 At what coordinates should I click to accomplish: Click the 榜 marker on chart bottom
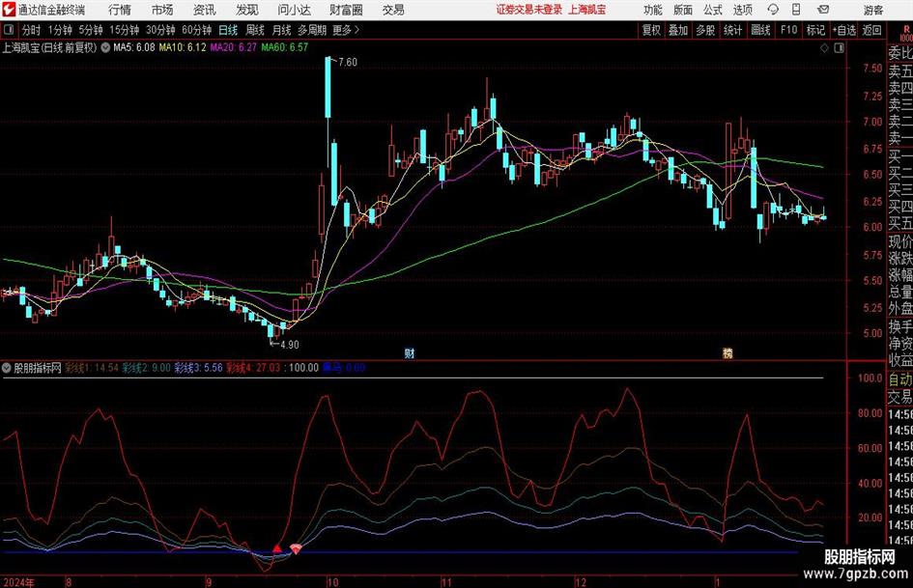(728, 352)
